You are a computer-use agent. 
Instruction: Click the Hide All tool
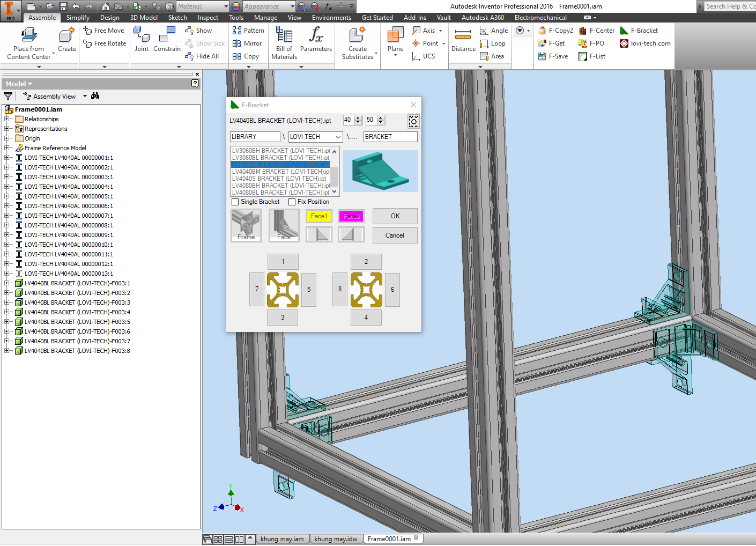click(202, 56)
